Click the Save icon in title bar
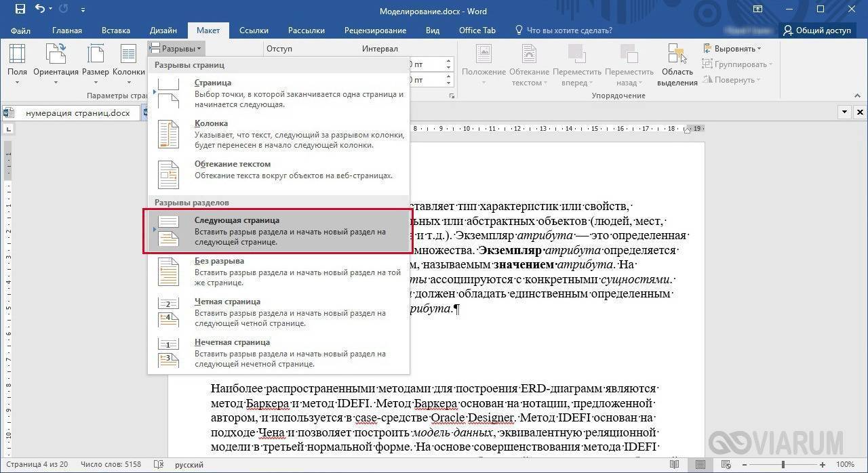This screenshot has width=868, height=473. (x=20, y=9)
